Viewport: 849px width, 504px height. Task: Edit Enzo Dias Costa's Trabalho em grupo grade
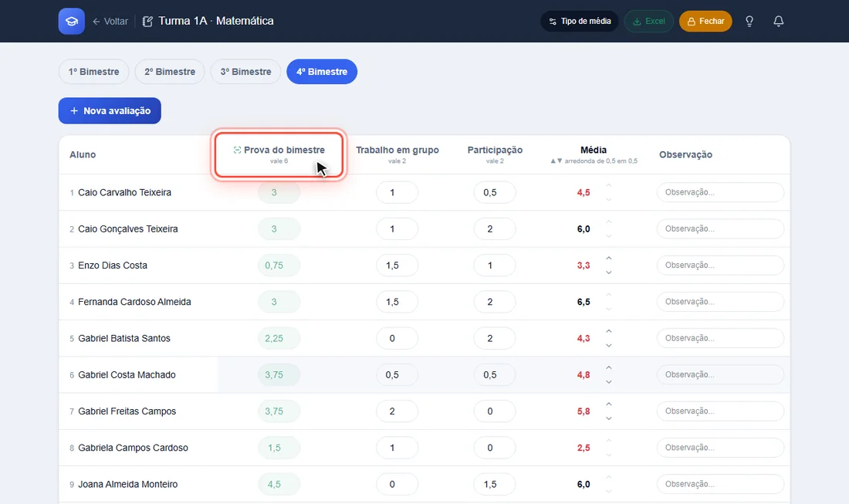coord(397,266)
